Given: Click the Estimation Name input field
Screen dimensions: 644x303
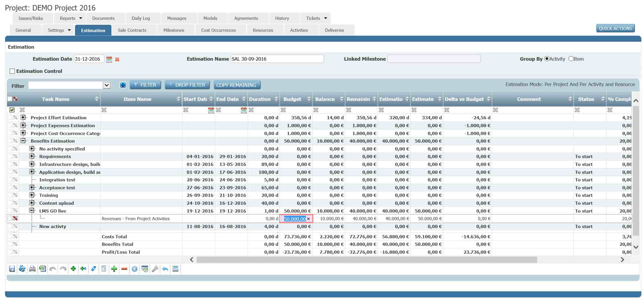Looking at the screenshot, I should click(277, 59).
